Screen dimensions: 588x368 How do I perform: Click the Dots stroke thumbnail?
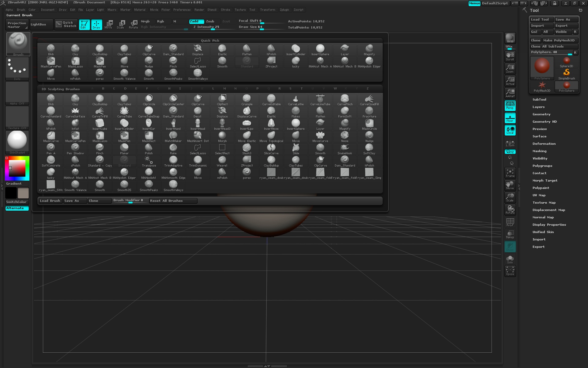click(x=17, y=69)
